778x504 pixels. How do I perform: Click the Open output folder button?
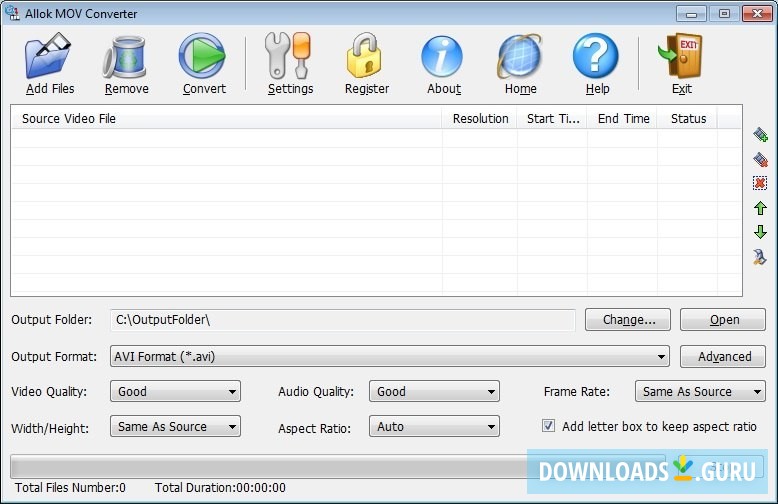coord(723,319)
